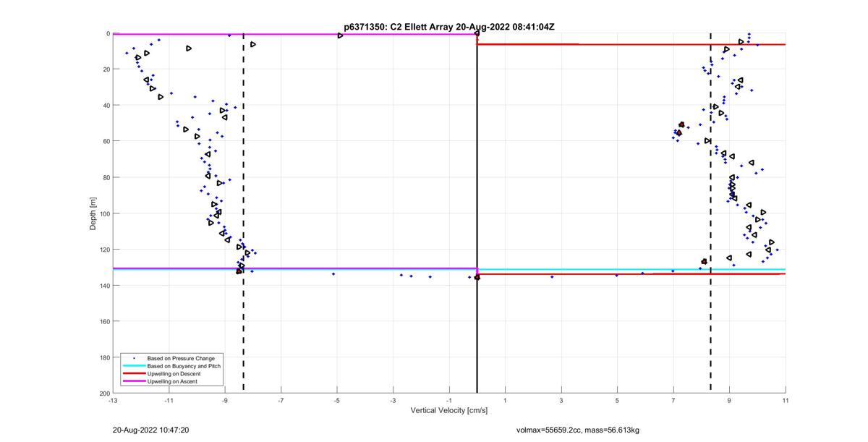Click the triangle marker near -5 cm/s at surface
The image size is (868, 442).
(340, 35)
